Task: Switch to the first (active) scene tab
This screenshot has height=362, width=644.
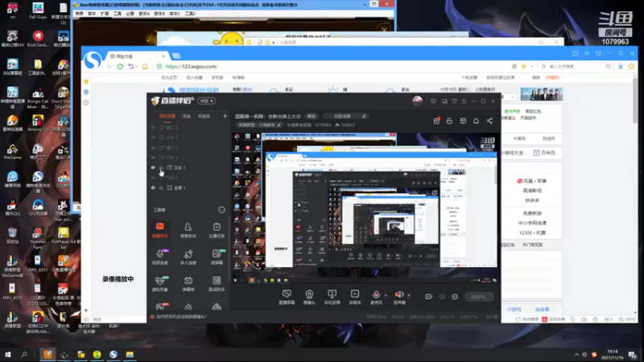Action: point(167,116)
